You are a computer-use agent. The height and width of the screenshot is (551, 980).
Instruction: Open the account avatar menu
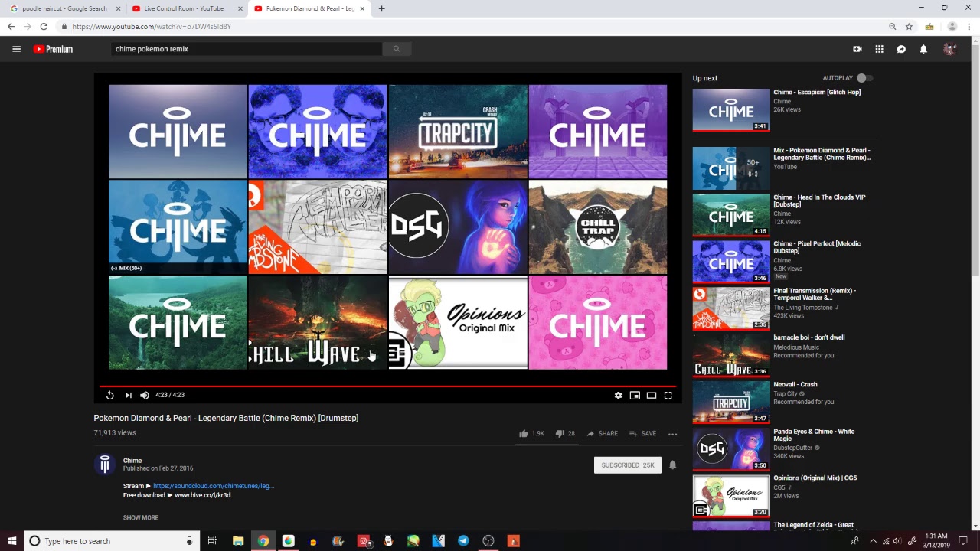[x=950, y=49]
